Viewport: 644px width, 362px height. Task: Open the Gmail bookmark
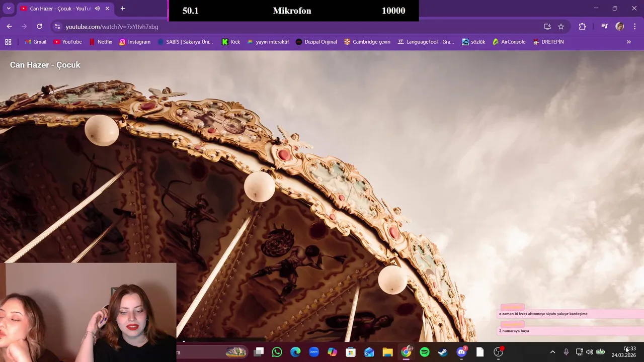click(x=35, y=42)
